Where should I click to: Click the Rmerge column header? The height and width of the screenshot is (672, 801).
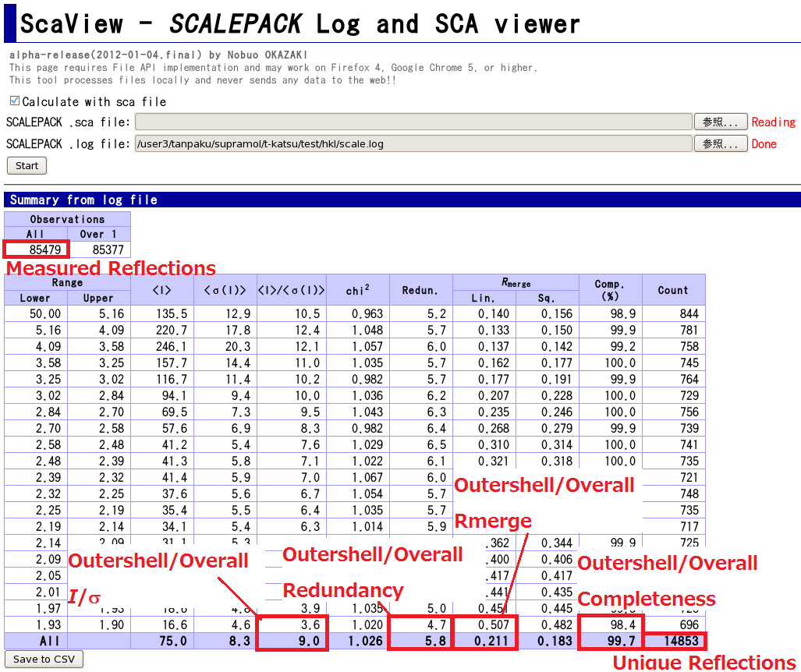tap(516, 282)
